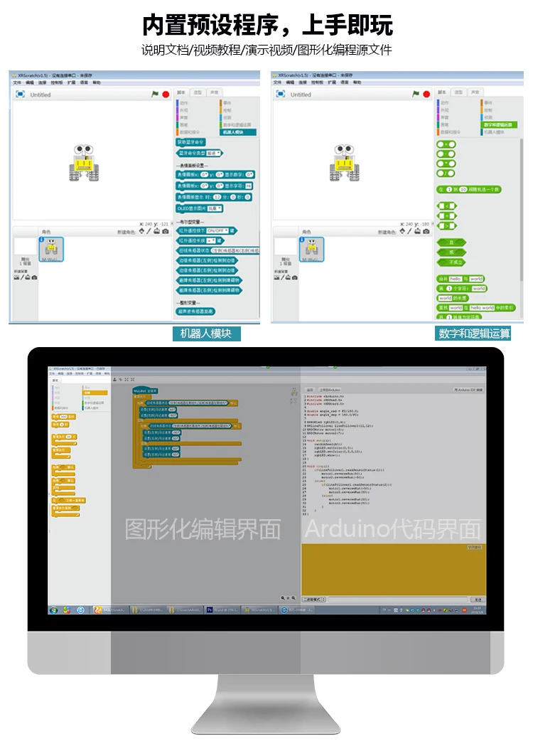Select 机器人模块 category in left window
Image resolution: width=533 pixels, height=756 pixels.
(x=238, y=132)
